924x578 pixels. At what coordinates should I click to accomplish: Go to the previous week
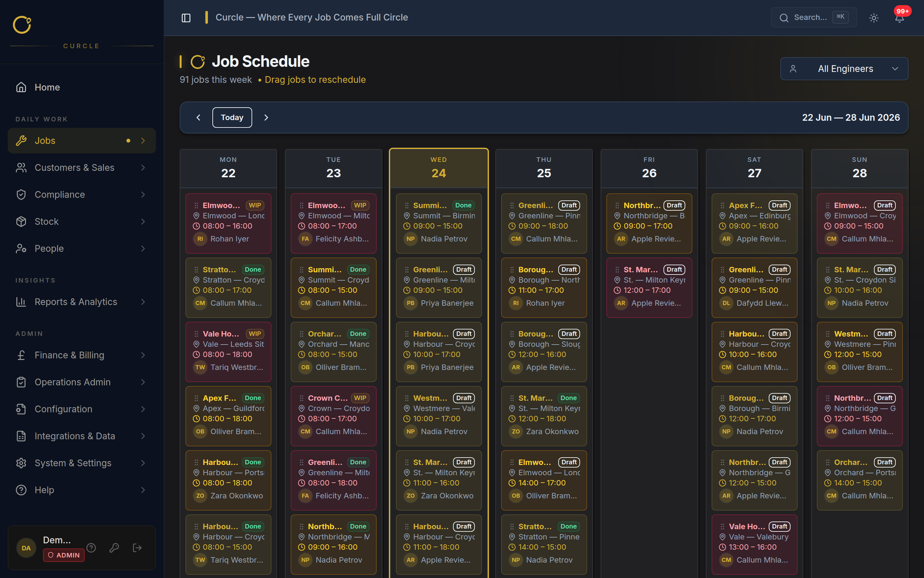[198, 117]
